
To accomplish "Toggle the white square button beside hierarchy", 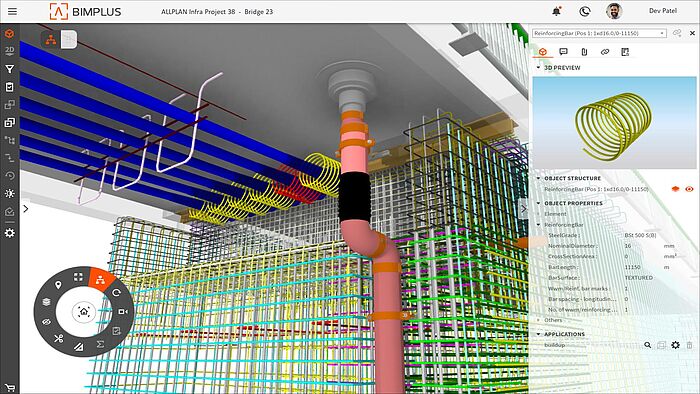I will click(x=68, y=40).
